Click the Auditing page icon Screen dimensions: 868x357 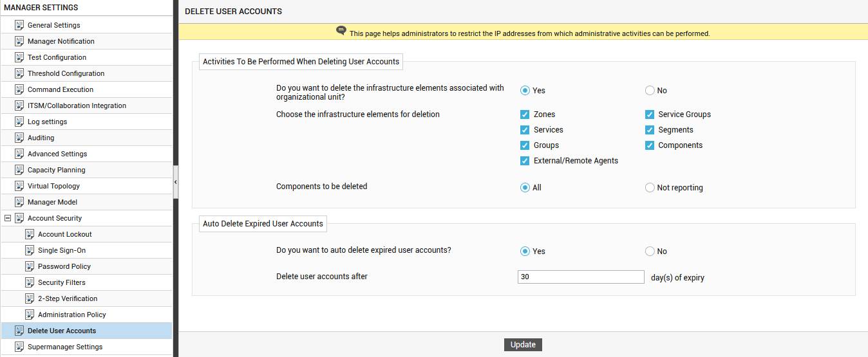pyautogui.click(x=19, y=138)
